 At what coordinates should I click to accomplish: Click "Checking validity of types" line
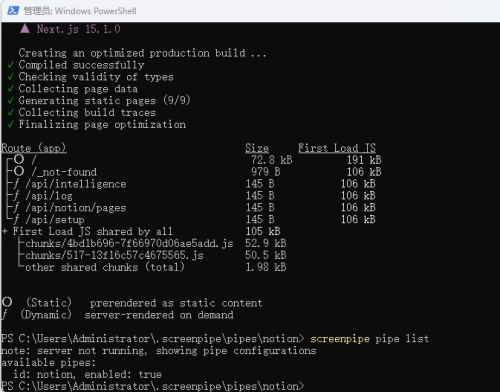(x=96, y=77)
